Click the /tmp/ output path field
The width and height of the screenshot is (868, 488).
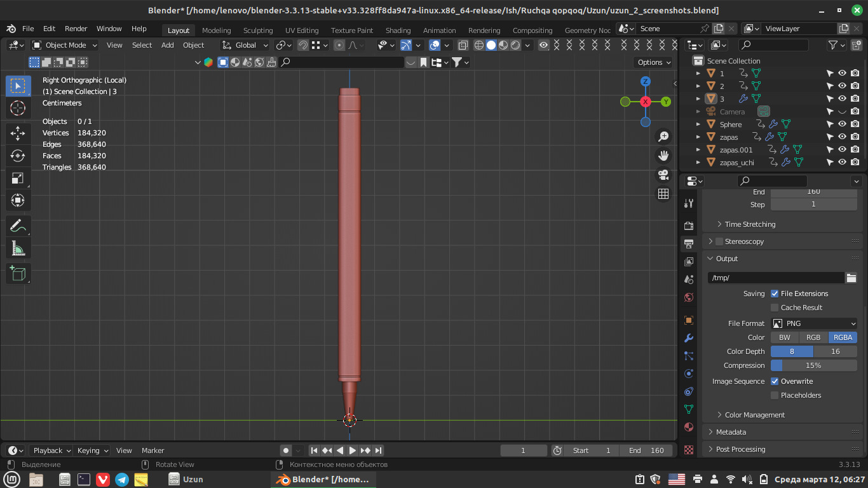click(x=776, y=278)
